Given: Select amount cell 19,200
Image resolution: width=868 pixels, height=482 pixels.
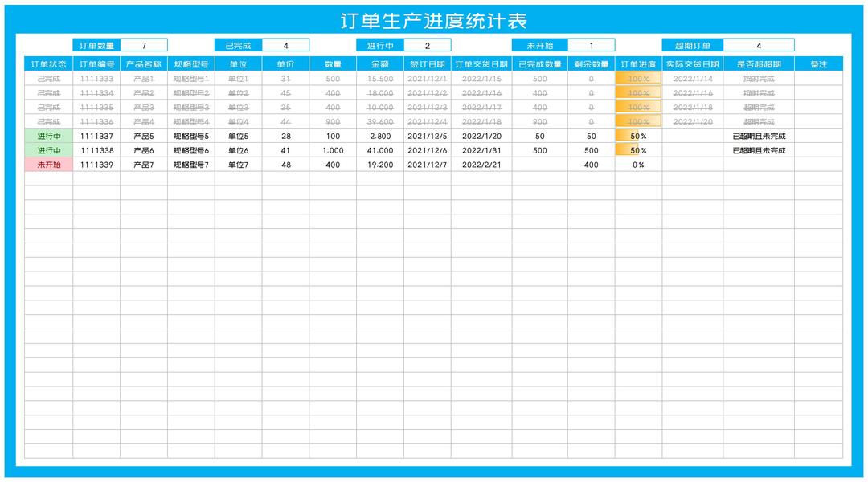Looking at the screenshot, I should [380, 165].
